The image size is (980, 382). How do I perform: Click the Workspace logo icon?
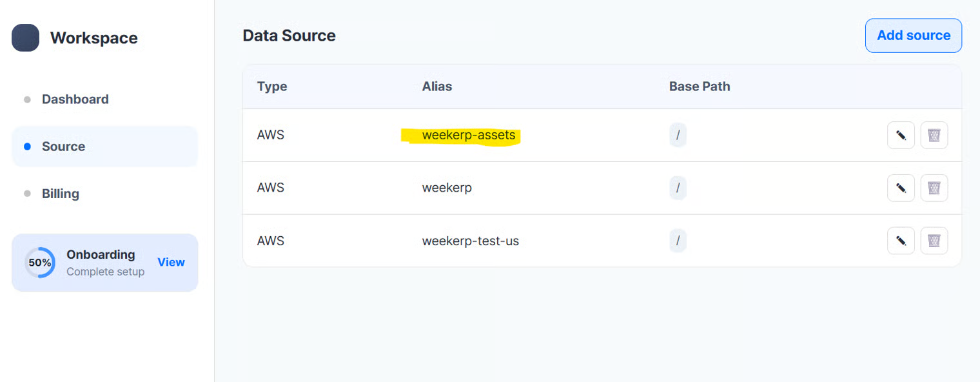pyautogui.click(x=26, y=38)
